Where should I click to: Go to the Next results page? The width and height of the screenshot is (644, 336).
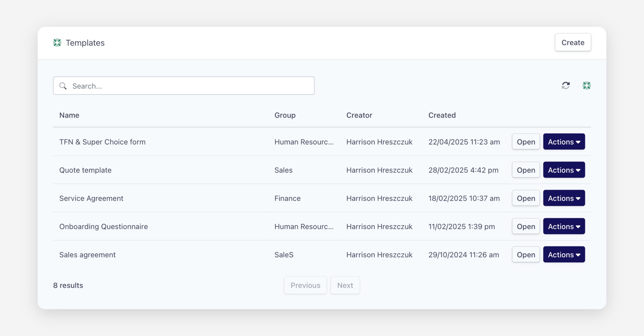click(345, 285)
